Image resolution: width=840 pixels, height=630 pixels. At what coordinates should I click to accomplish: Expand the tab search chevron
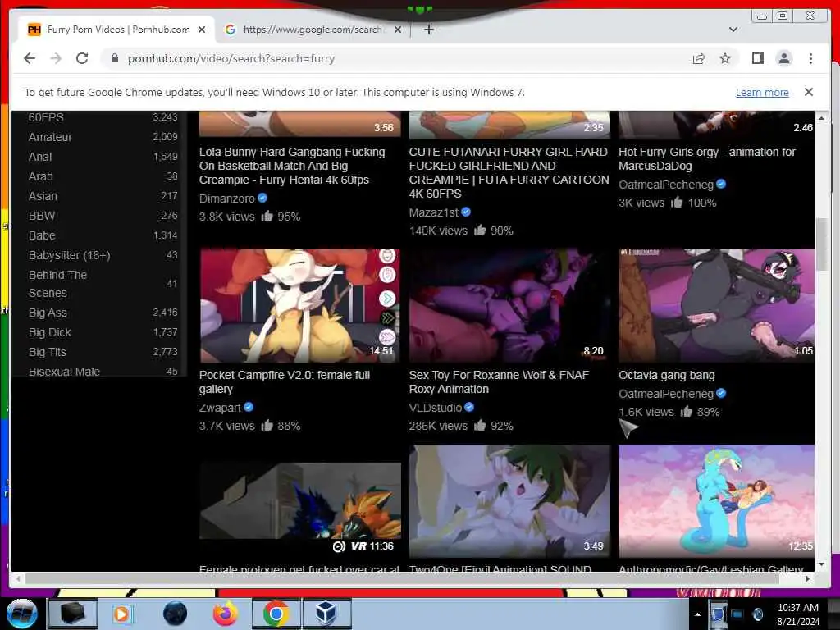[733, 30]
